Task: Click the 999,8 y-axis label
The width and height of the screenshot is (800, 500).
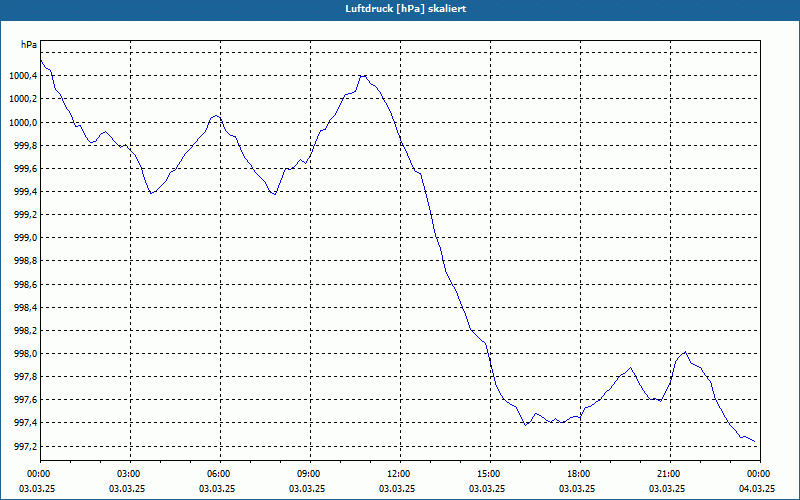Action: click(26, 145)
